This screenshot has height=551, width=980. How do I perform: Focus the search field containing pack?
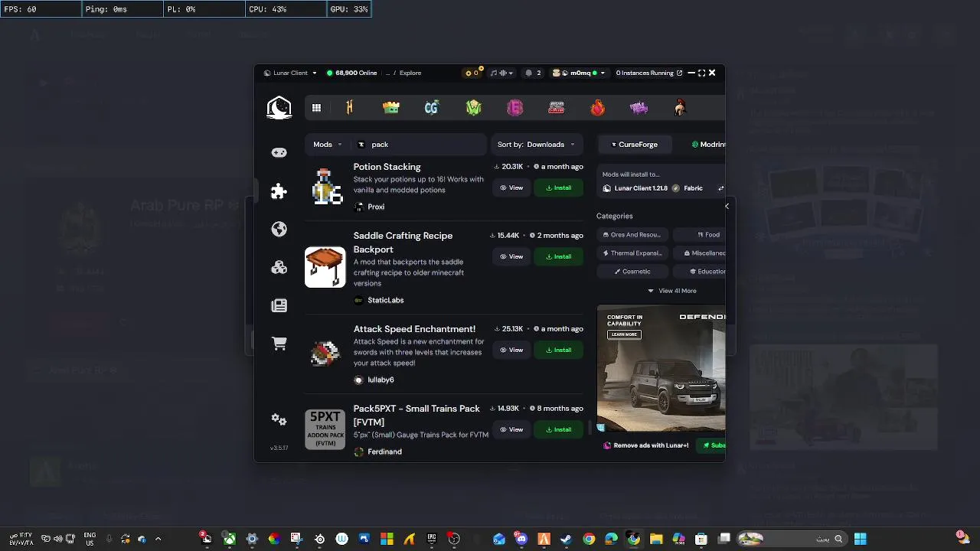click(420, 144)
